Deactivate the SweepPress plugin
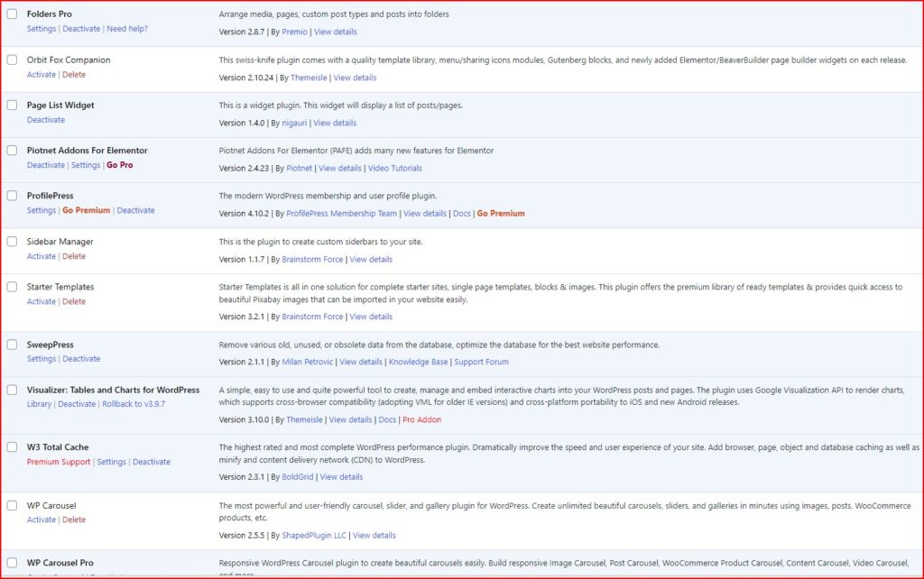The height and width of the screenshot is (579, 924). [x=81, y=359]
